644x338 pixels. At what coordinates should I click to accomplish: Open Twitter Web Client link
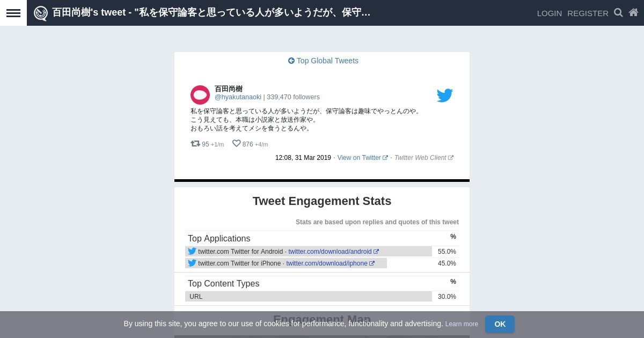pos(423,158)
